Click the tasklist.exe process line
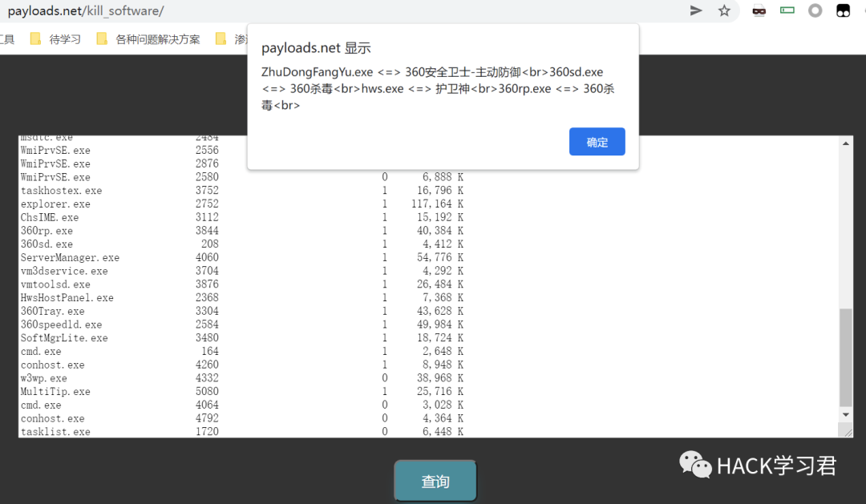This screenshot has height=504, width=866. [242, 432]
